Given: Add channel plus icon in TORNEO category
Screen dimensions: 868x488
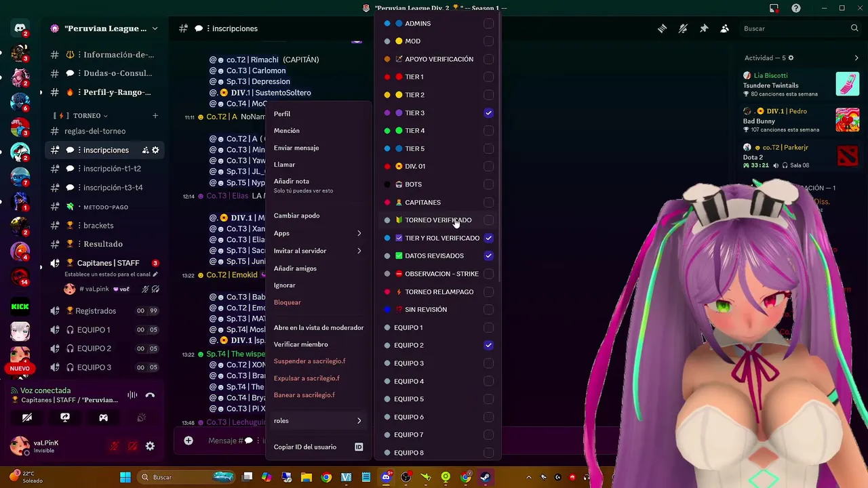Looking at the screenshot, I should click(155, 116).
